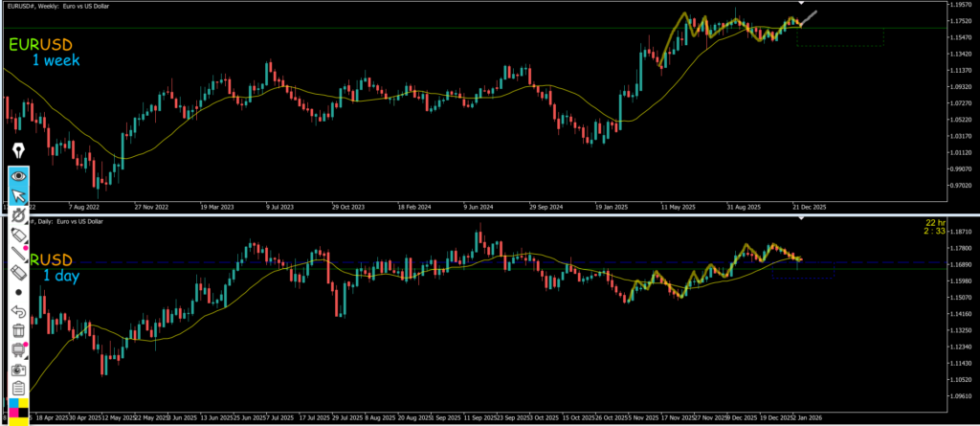Select the arrow cursor tool
The image size is (980, 426).
[18, 197]
